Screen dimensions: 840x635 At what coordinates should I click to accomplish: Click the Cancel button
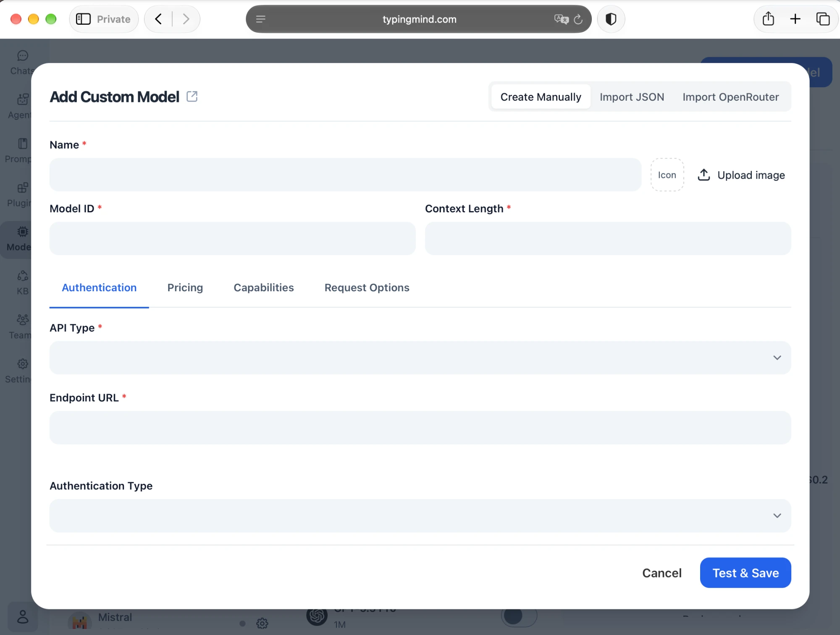tap(662, 572)
